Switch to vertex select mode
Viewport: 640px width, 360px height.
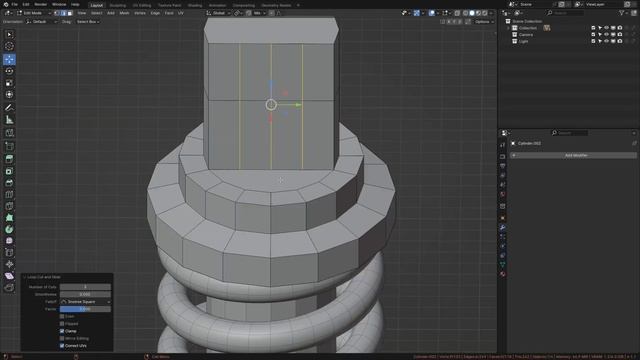click(57, 13)
